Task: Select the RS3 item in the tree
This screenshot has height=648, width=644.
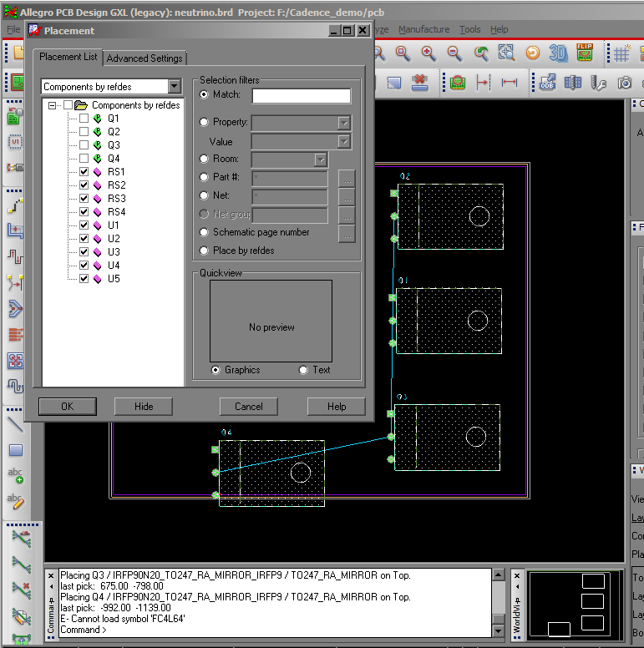Action: 117,199
